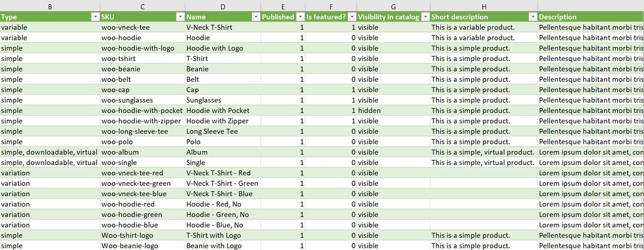Screen dimensions: 644x250
Task: Expand the Is featured? filter dropdown
Action: point(351,17)
